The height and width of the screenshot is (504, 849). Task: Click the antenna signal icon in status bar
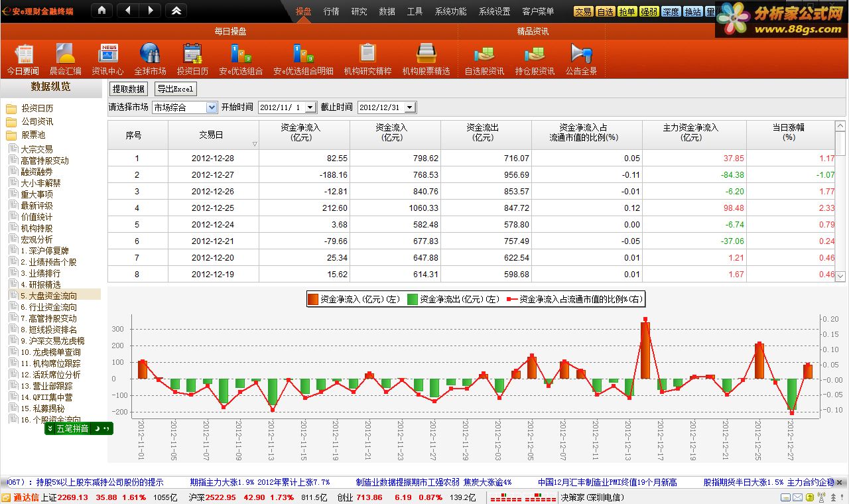click(820, 497)
